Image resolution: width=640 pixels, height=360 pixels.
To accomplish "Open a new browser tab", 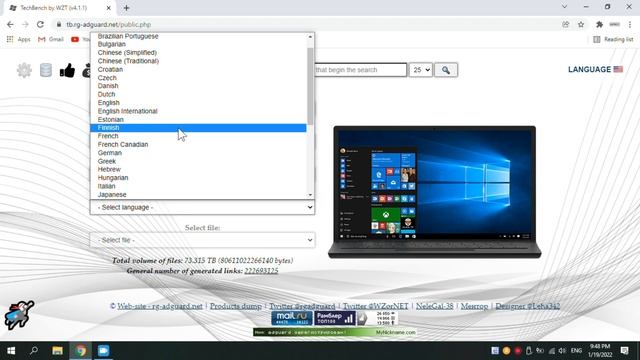I will tap(127, 8).
